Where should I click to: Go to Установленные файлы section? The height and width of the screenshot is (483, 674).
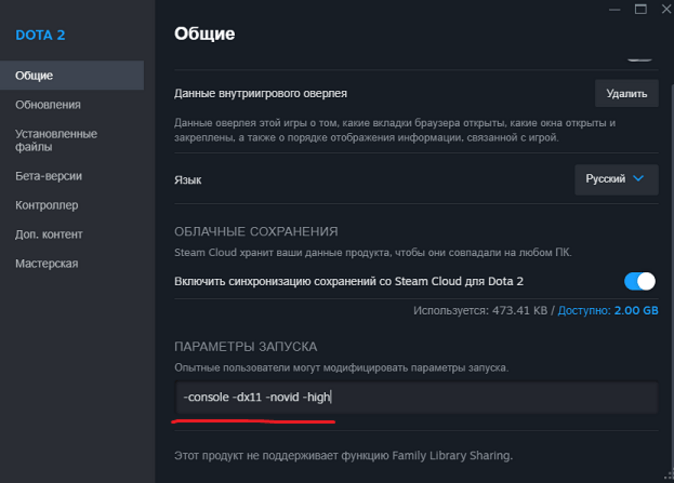56,141
